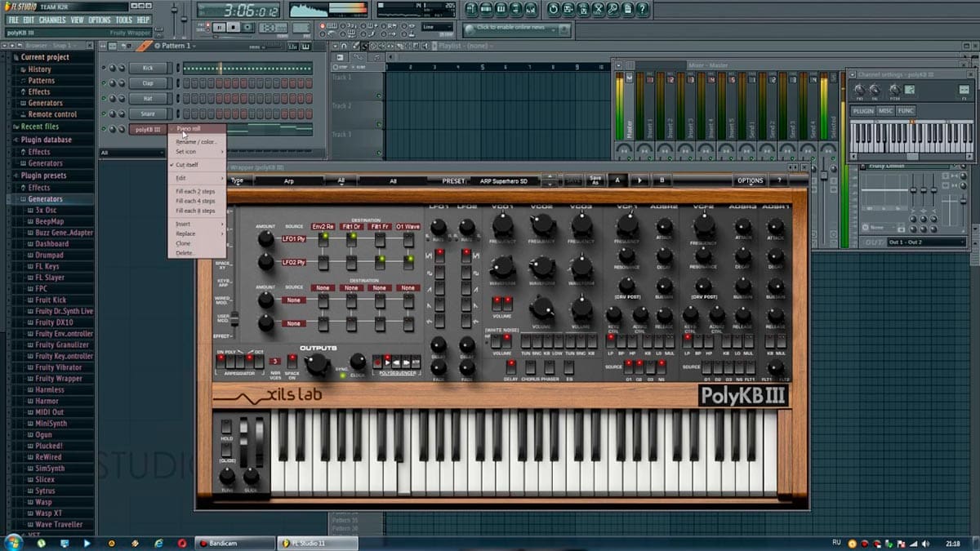Select the Sytrus generator preset

(x=45, y=491)
